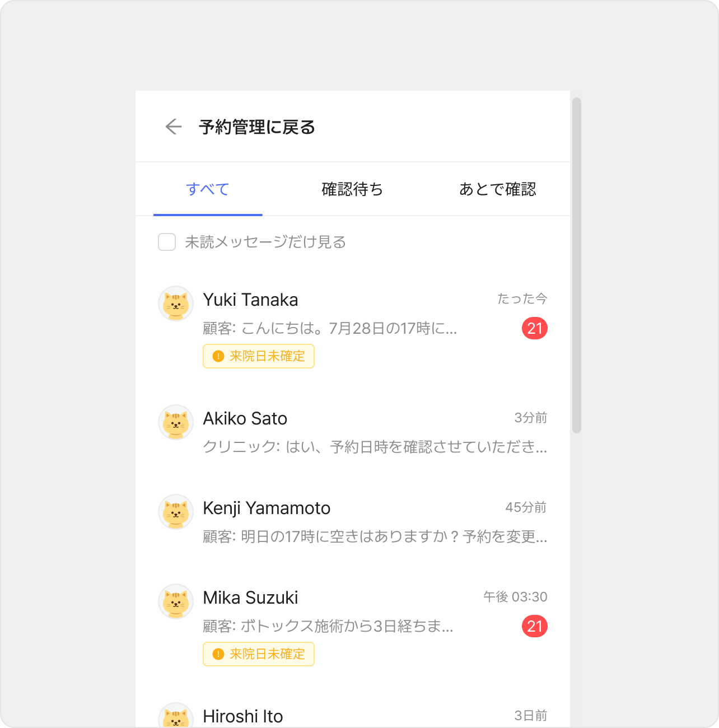The height and width of the screenshot is (728, 719).
Task: Open Kenji Yamamoto's cat avatar
Action: (x=176, y=512)
